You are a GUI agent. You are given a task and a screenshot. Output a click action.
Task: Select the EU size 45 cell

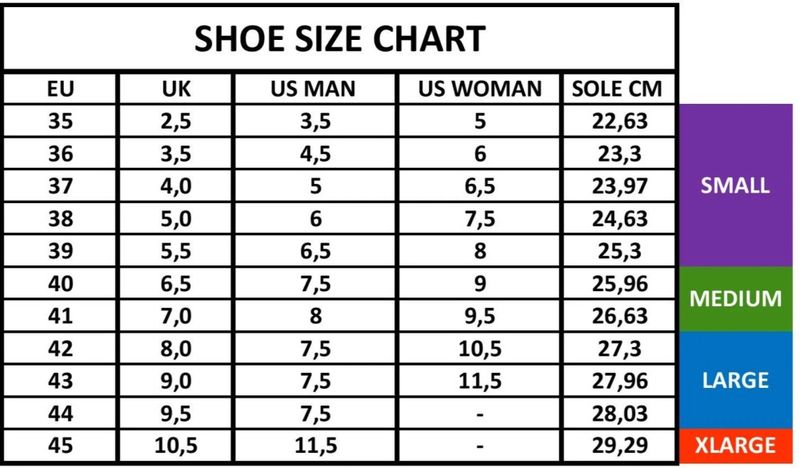[61, 445]
